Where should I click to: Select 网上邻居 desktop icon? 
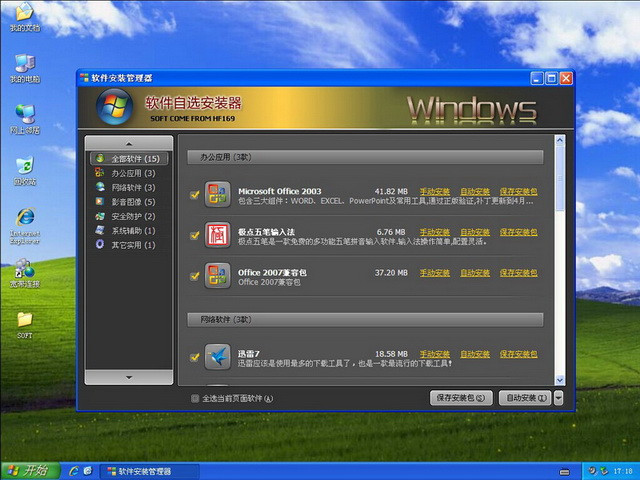click(25, 120)
